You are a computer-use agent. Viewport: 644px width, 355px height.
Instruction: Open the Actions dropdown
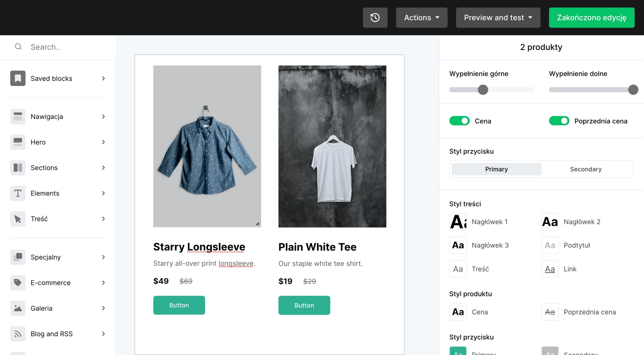coord(422,18)
